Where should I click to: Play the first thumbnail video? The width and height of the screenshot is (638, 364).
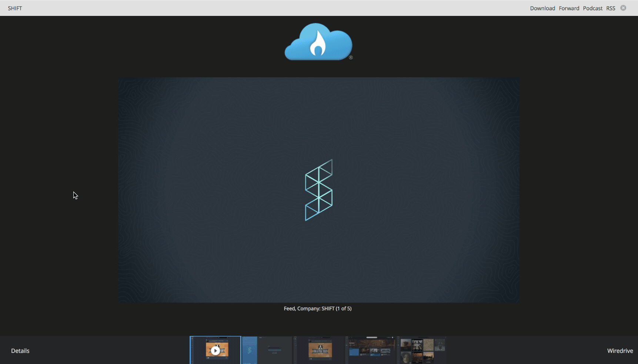click(215, 350)
